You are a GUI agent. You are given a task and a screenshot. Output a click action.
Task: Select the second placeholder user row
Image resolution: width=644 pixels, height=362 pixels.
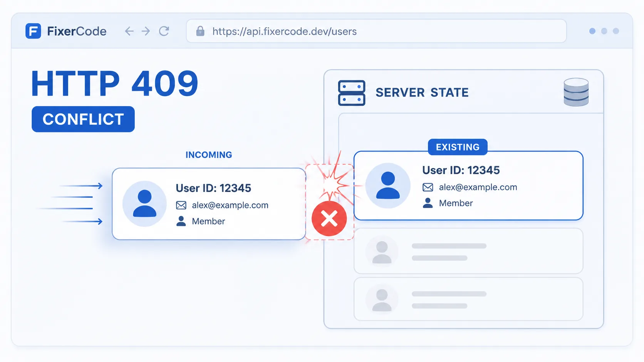pyautogui.click(x=468, y=299)
